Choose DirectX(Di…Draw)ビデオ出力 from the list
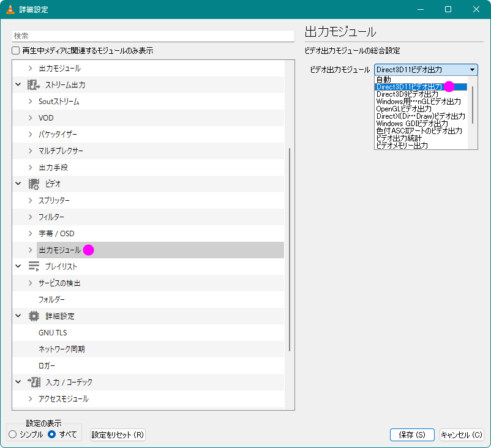The width and height of the screenshot is (491, 448). click(x=421, y=116)
